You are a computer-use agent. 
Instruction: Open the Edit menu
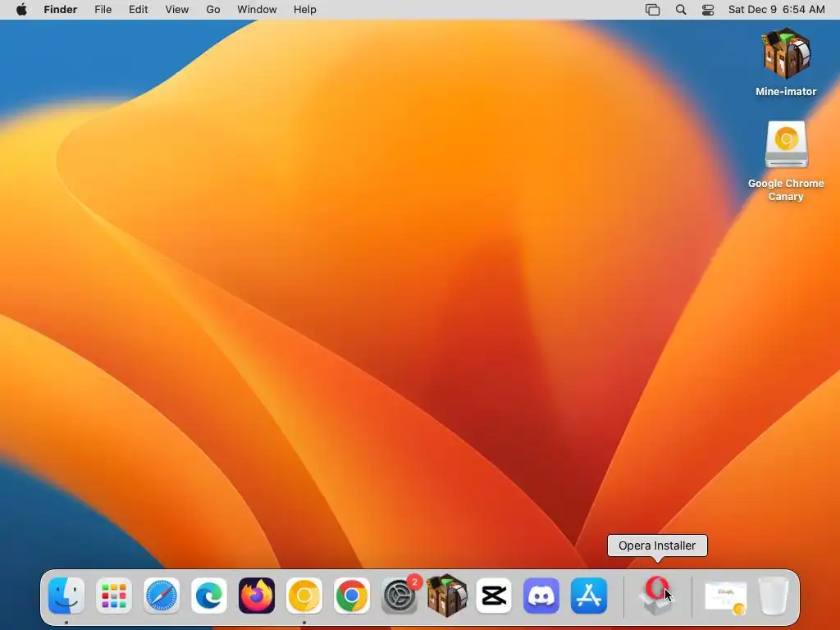tap(138, 10)
